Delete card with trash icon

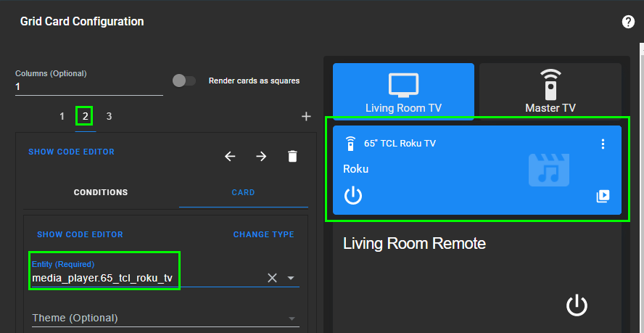click(292, 156)
